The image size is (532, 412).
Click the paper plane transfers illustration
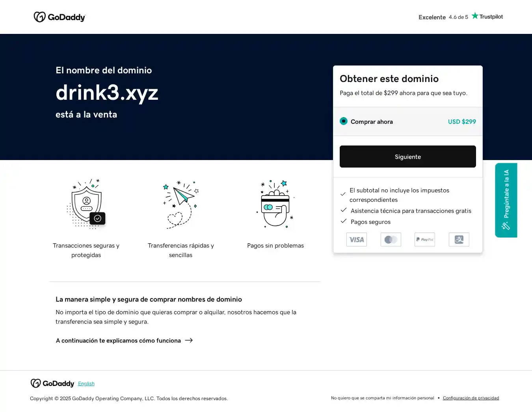[180, 204]
